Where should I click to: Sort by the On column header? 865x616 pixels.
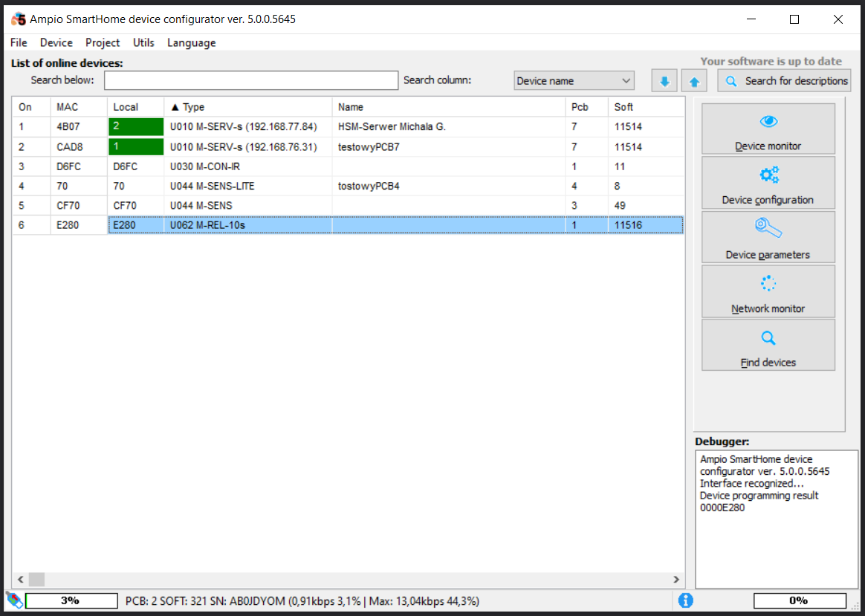[x=31, y=107]
